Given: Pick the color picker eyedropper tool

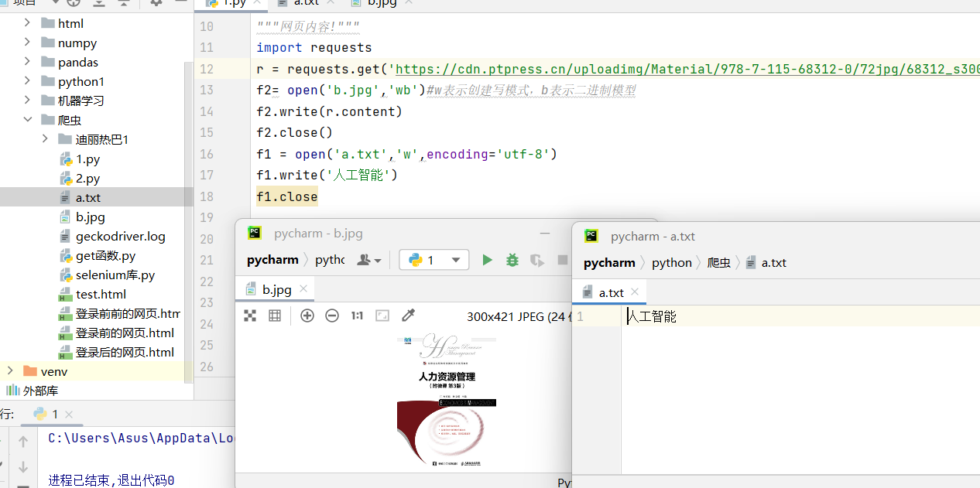Looking at the screenshot, I should click(x=409, y=316).
